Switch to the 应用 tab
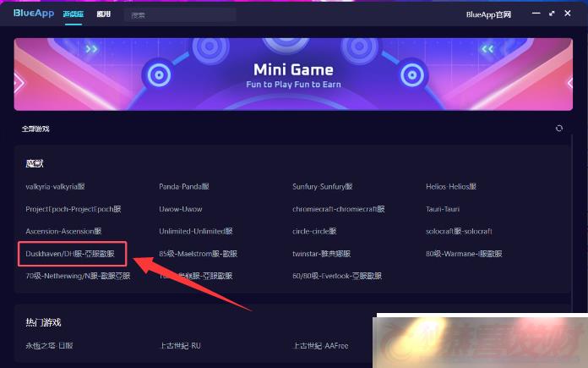Image resolution: width=588 pixels, height=368 pixels. pos(104,14)
